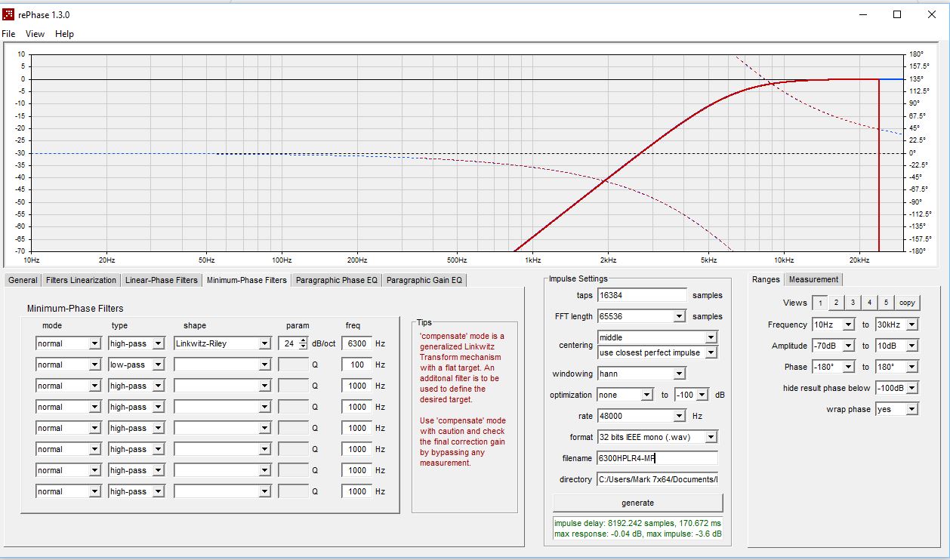950x560 pixels.
Task: Open the wrap phase yes dropdown
Action: coord(896,409)
